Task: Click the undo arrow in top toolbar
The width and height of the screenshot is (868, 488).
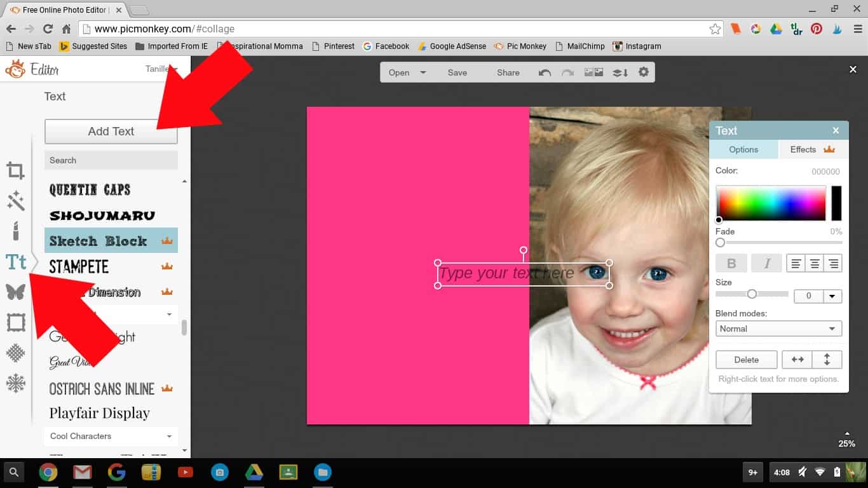Action: [x=545, y=72]
